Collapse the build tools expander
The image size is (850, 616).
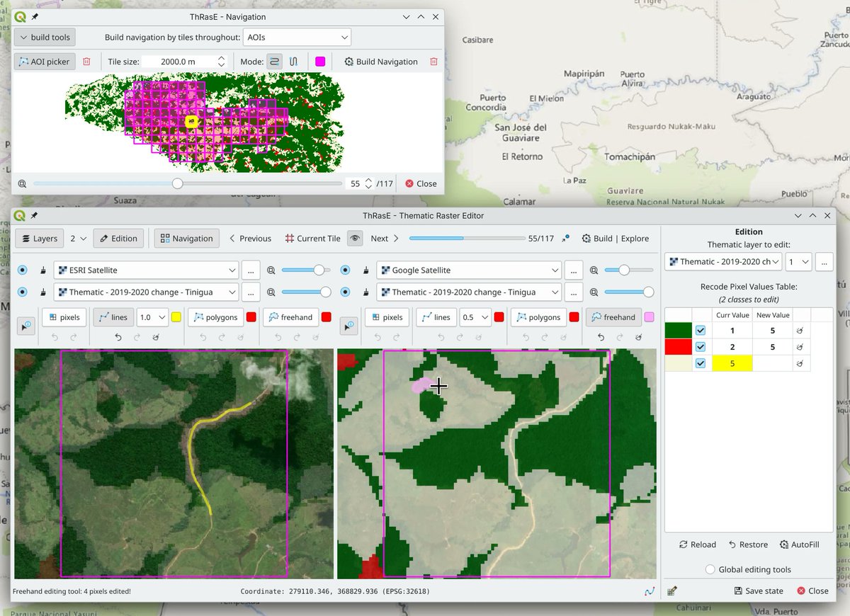coord(45,37)
